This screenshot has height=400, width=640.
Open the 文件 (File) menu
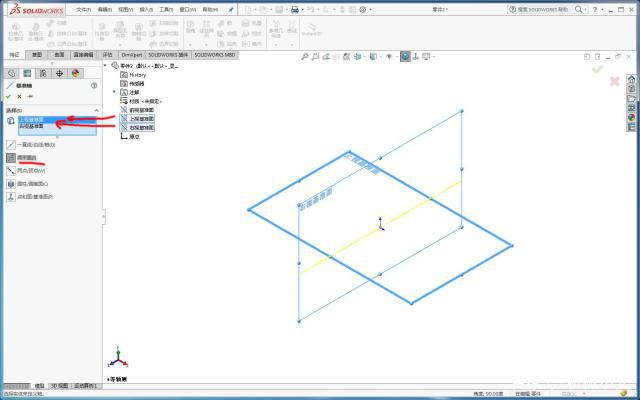[x=84, y=9]
